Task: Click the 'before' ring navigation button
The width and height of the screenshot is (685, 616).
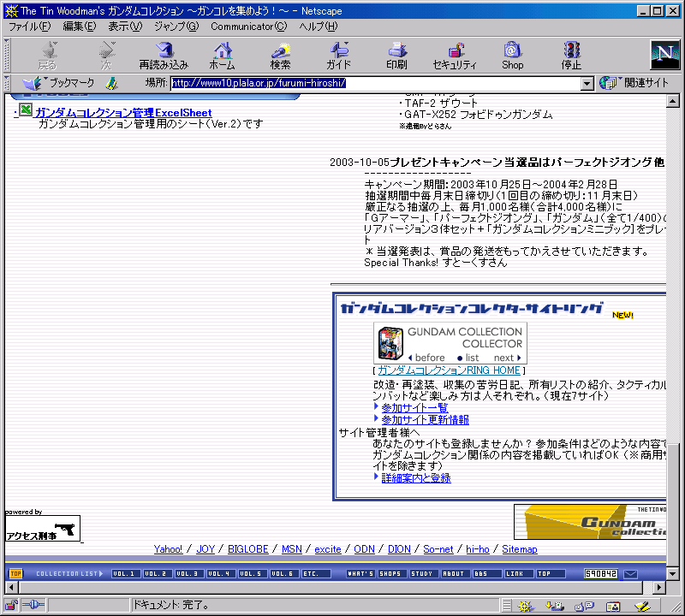Action: pos(426,358)
